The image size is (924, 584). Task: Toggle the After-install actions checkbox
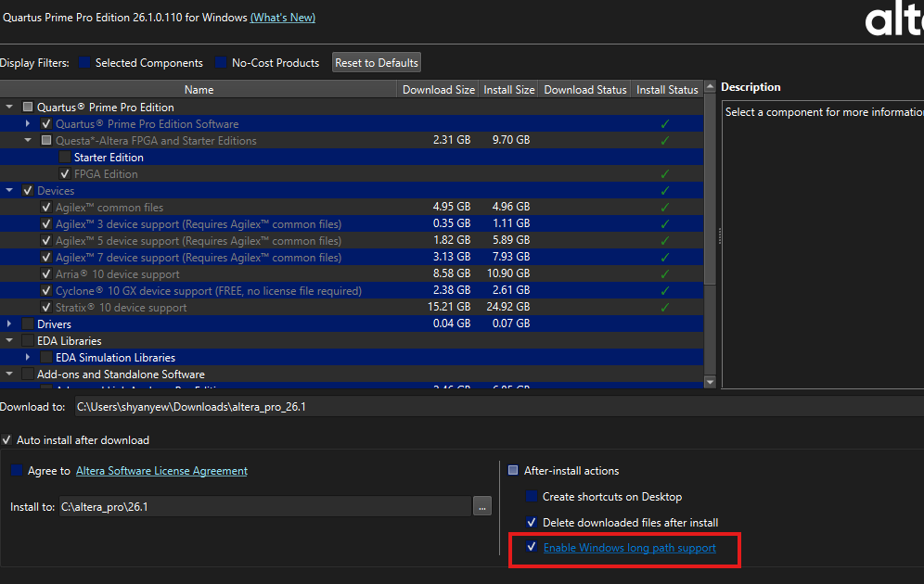[513, 470]
